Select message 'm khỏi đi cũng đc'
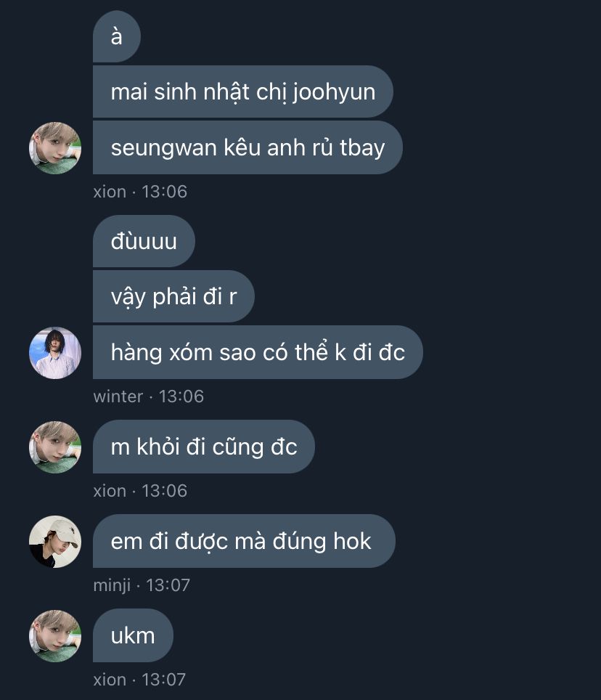The image size is (601, 700). (204, 447)
